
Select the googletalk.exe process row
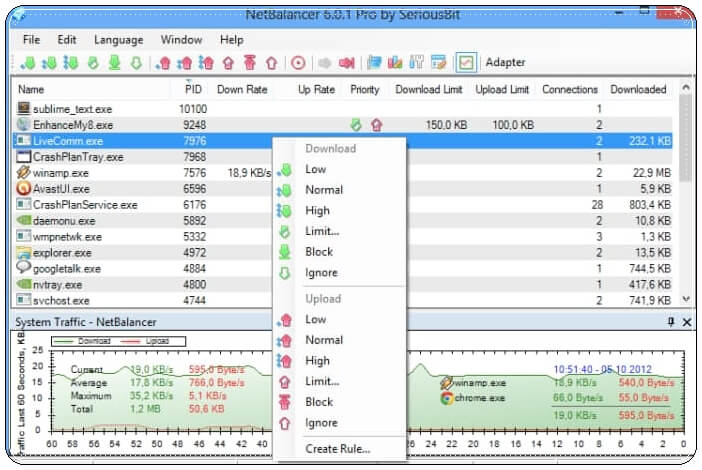tap(342, 269)
